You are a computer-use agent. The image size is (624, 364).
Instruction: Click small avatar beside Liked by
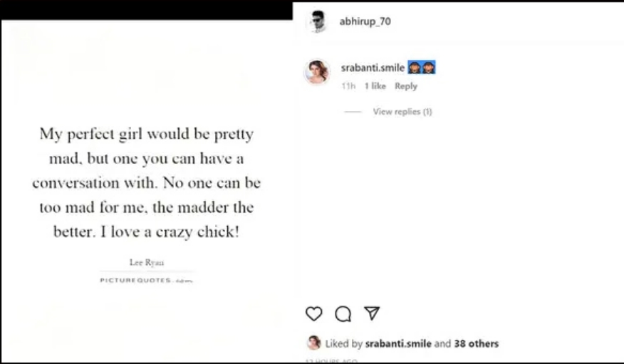point(314,343)
